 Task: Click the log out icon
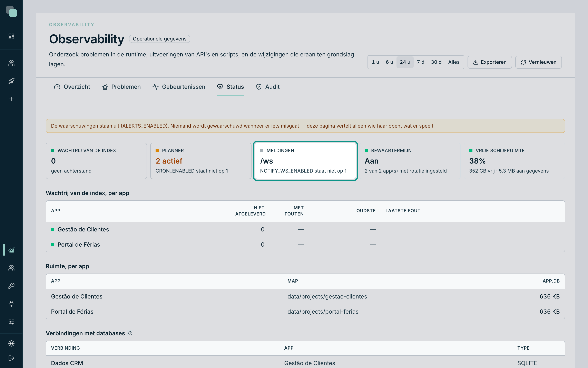11,358
